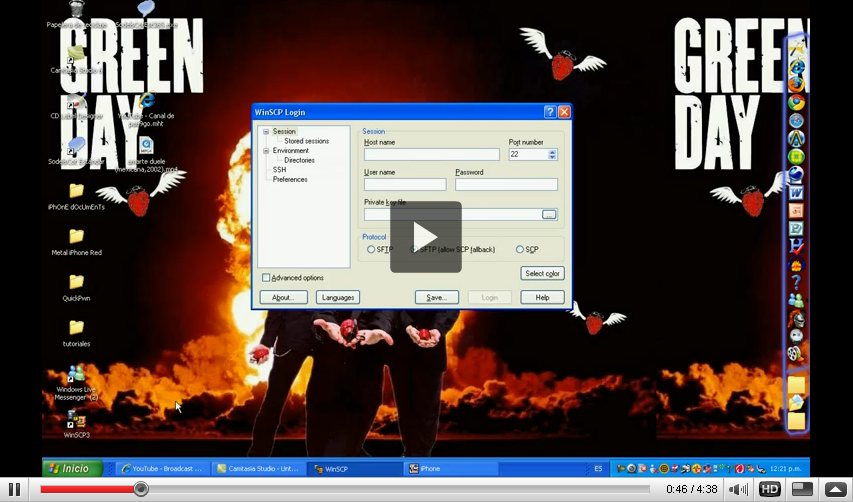Mute the video using the speaker icon
Viewport: 853px width, 502px height.
click(738, 489)
